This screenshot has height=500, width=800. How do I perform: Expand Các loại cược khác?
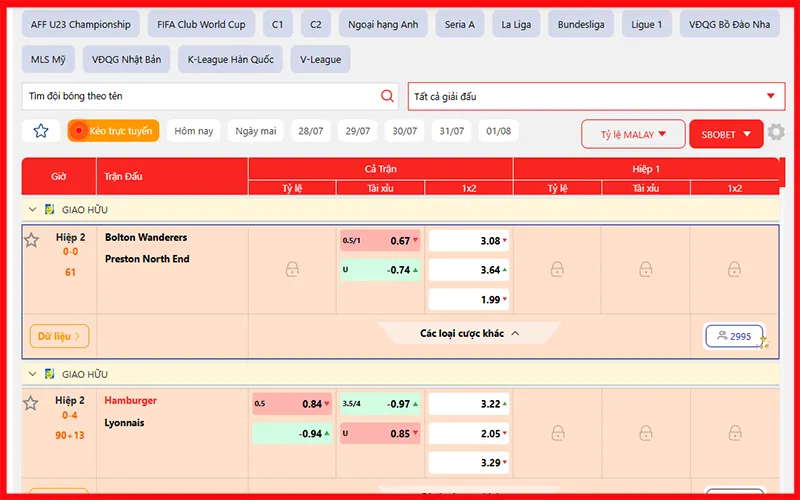pos(469,334)
